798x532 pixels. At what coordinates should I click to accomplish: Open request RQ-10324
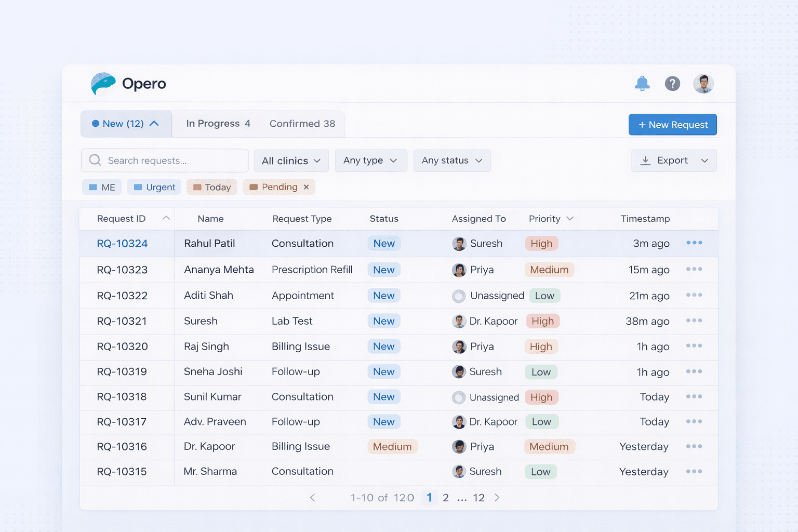click(x=122, y=243)
